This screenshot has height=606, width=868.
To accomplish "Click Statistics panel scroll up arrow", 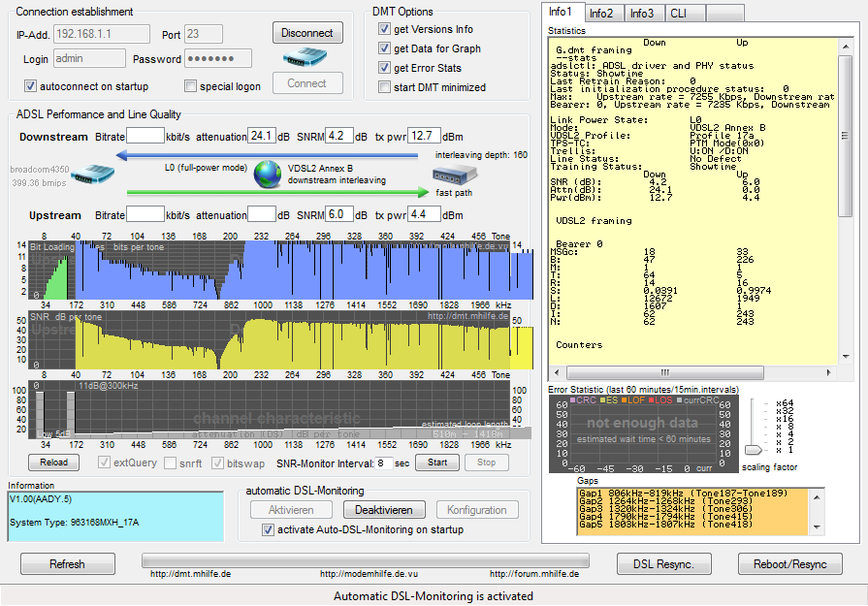I will point(845,47).
